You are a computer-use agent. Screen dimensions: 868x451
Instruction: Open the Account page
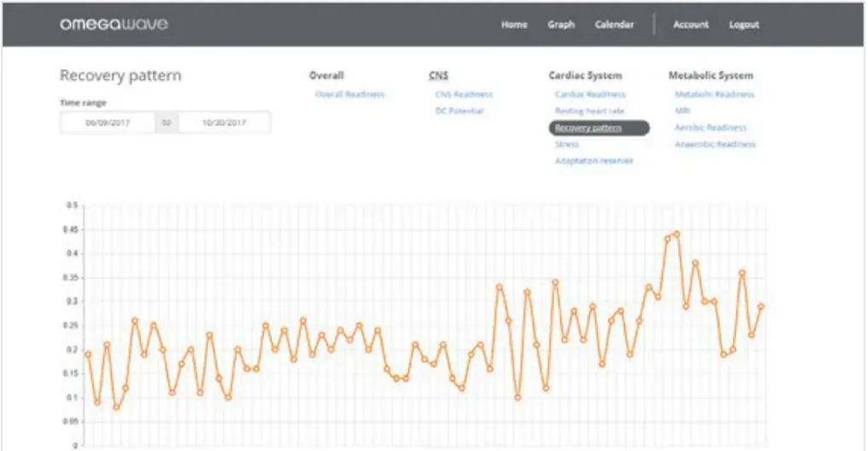691,25
